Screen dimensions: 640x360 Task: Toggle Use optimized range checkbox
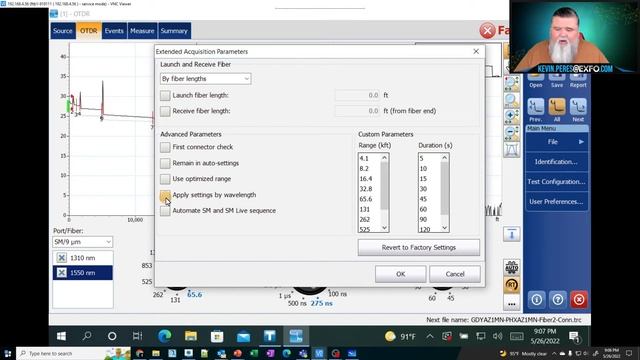tap(165, 179)
